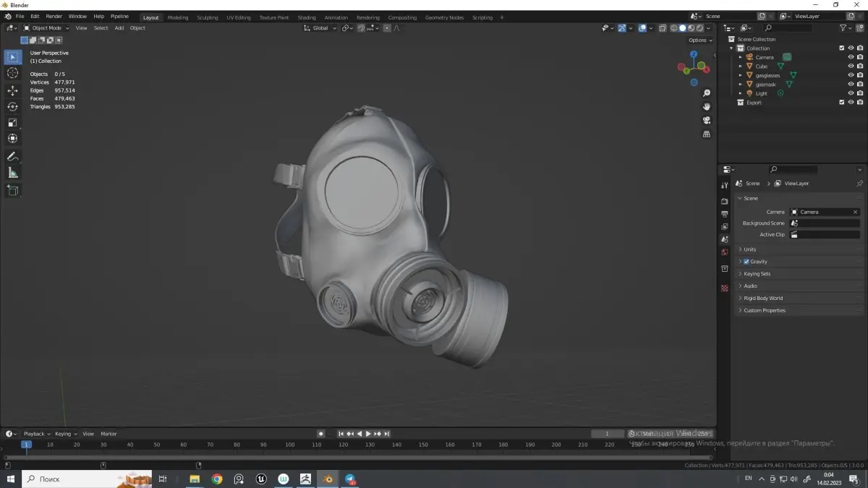The width and height of the screenshot is (868, 488).
Task: Open the Render menu
Action: coord(54,16)
